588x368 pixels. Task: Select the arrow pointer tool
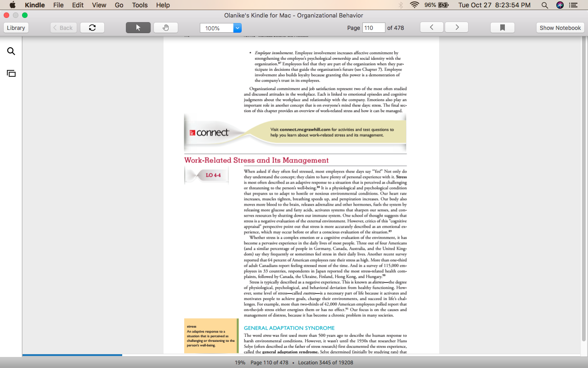click(138, 28)
